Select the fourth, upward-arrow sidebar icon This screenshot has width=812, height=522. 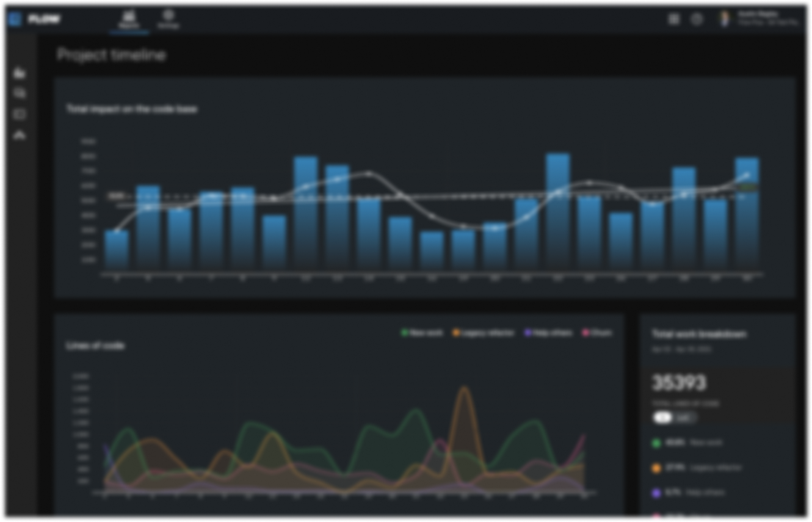[20, 135]
